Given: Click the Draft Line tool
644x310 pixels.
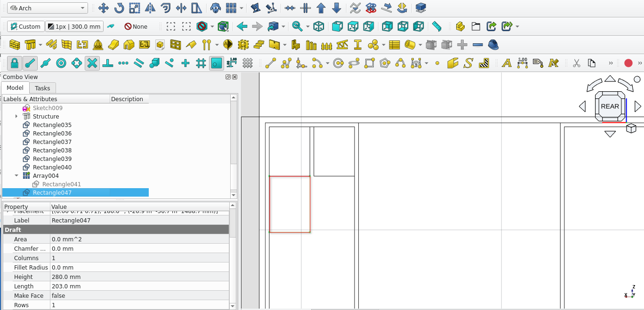Looking at the screenshot, I should pos(270,63).
